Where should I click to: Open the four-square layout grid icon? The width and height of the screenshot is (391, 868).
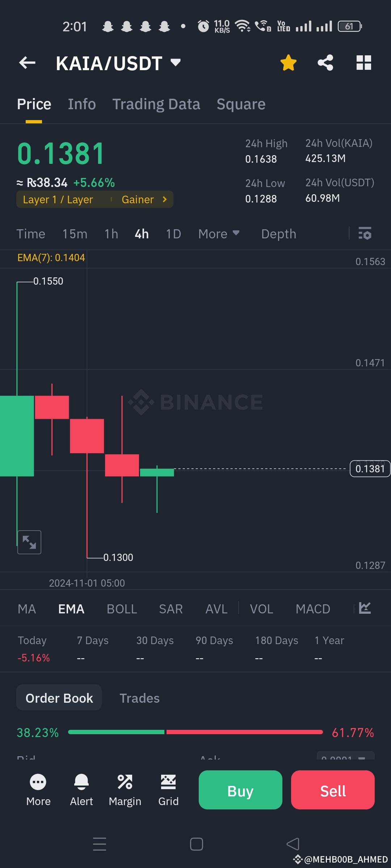364,63
